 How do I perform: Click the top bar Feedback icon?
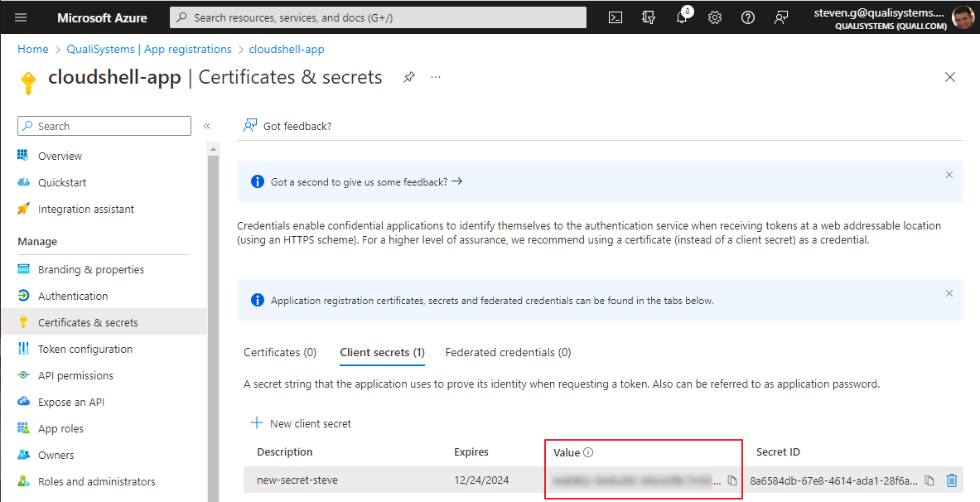781,17
